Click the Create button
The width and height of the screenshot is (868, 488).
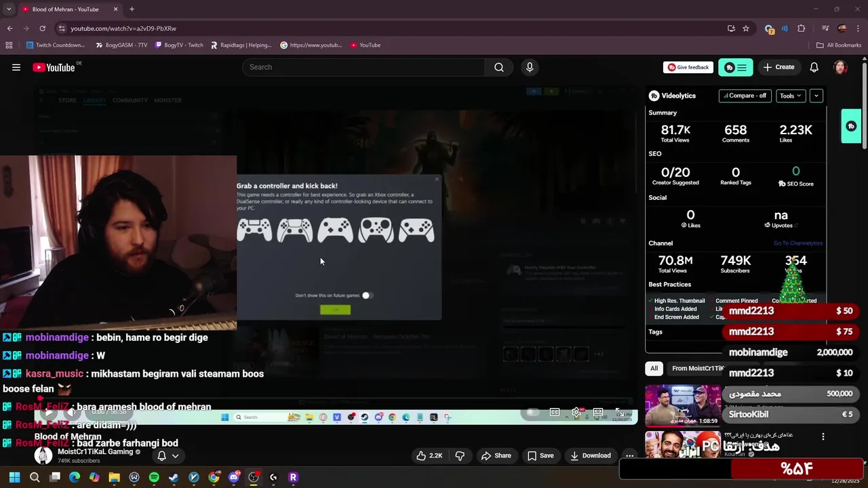click(x=778, y=67)
